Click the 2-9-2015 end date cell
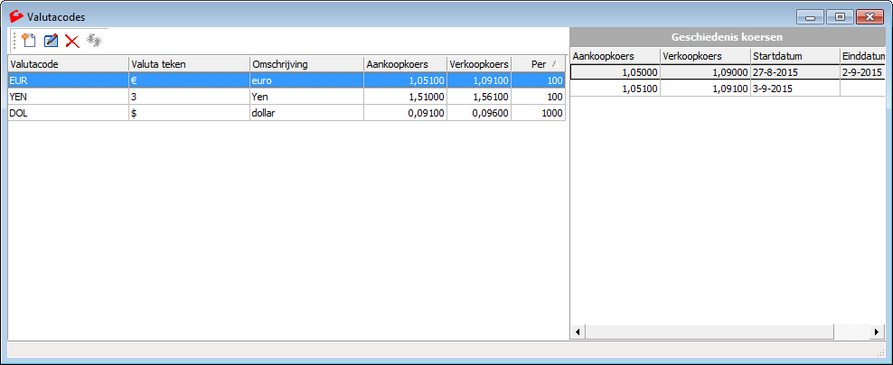 pos(862,72)
